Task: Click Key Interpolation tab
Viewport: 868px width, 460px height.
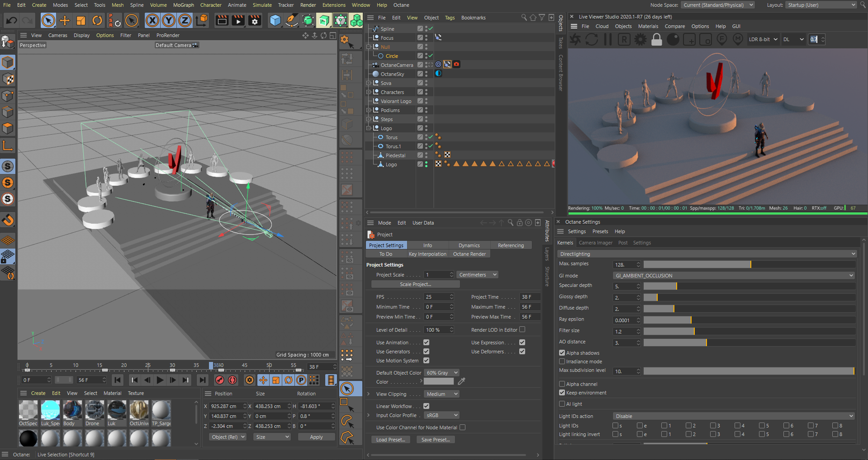Action: click(x=427, y=254)
